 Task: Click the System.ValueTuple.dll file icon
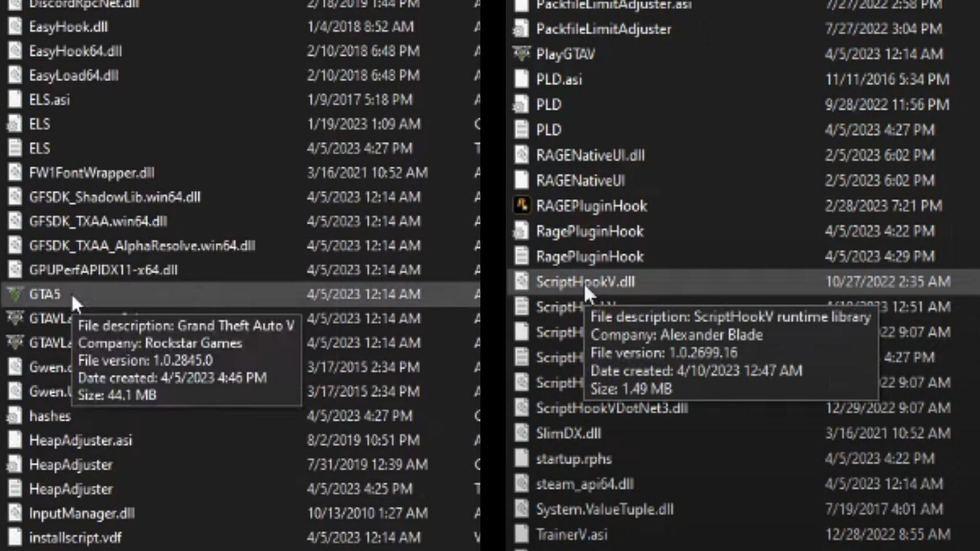[522, 509]
